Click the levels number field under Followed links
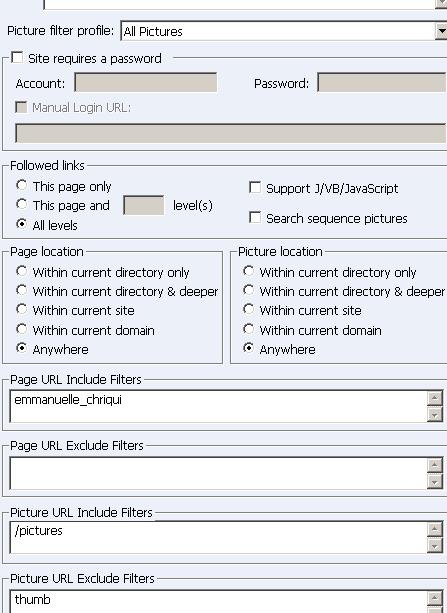Image resolution: width=447 pixels, height=613 pixels. 144,205
